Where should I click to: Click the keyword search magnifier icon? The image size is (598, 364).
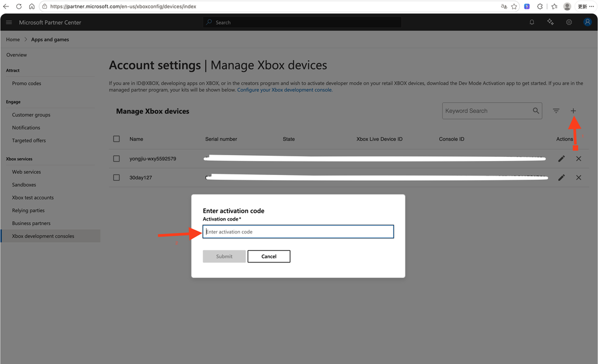coord(536,111)
